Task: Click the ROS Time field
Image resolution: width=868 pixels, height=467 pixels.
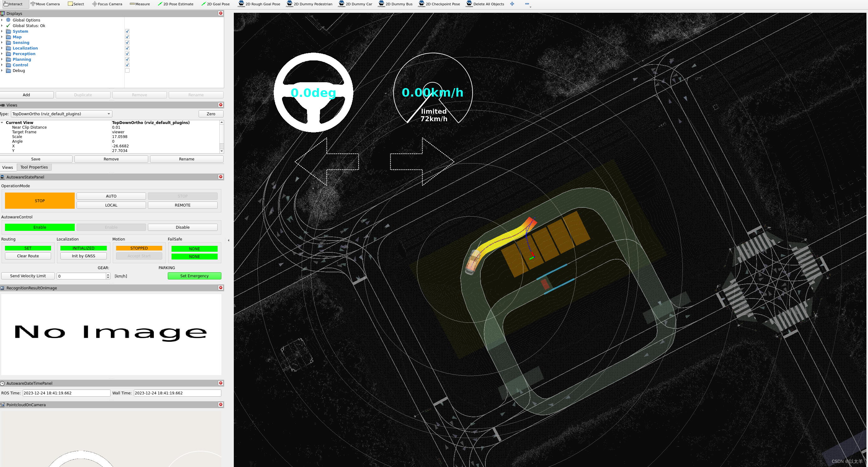Action: click(66, 393)
